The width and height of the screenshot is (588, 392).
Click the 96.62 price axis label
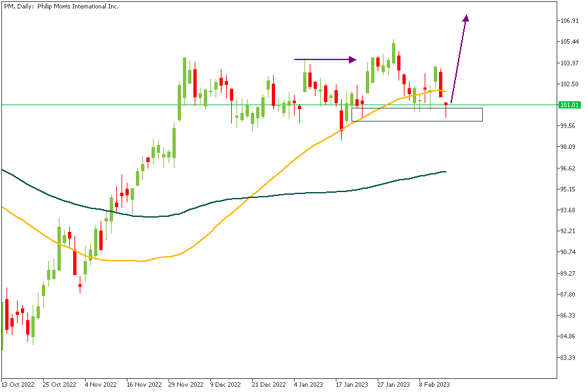(x=570, y=169)
